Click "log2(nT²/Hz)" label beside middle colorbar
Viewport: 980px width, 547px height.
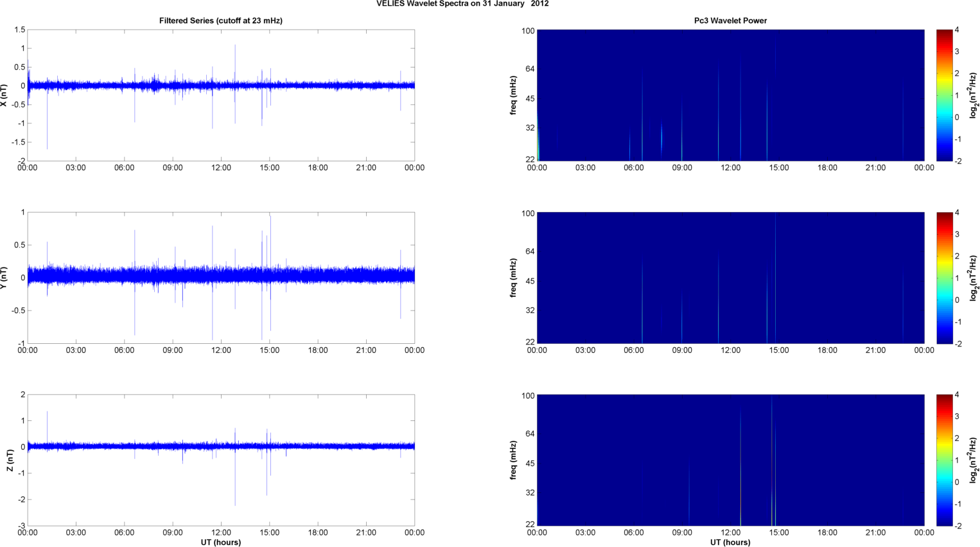[x=974, y=278]
